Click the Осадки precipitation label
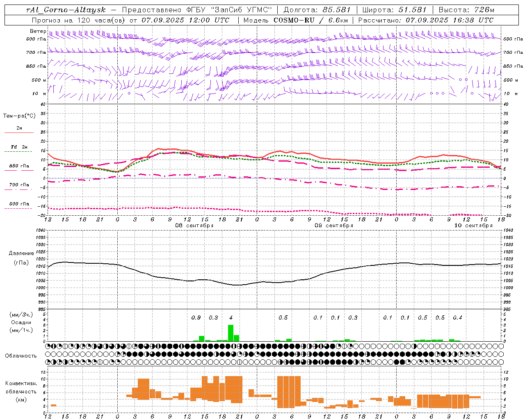The width and height of the screenshot is (525, 420). (x=21, y=322)
